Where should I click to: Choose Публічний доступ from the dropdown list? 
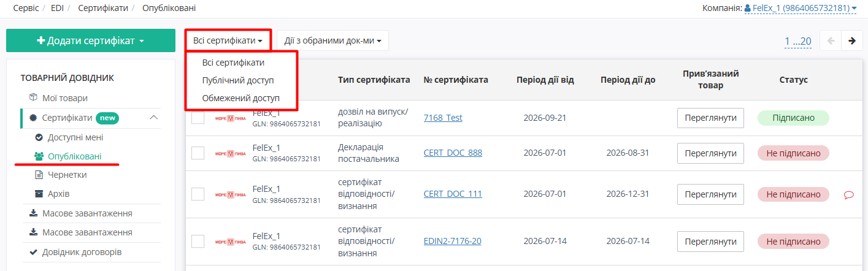(238, 80)
